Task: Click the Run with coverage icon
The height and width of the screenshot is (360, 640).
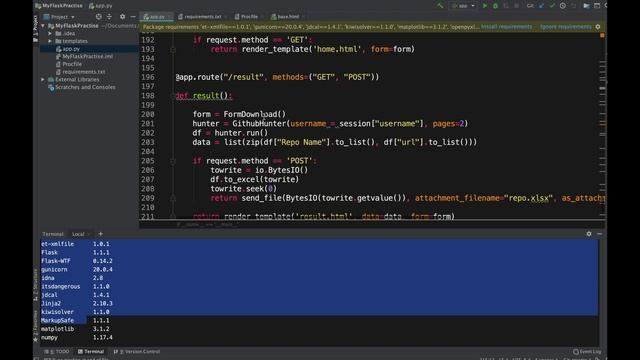Action: coord(506,6)
